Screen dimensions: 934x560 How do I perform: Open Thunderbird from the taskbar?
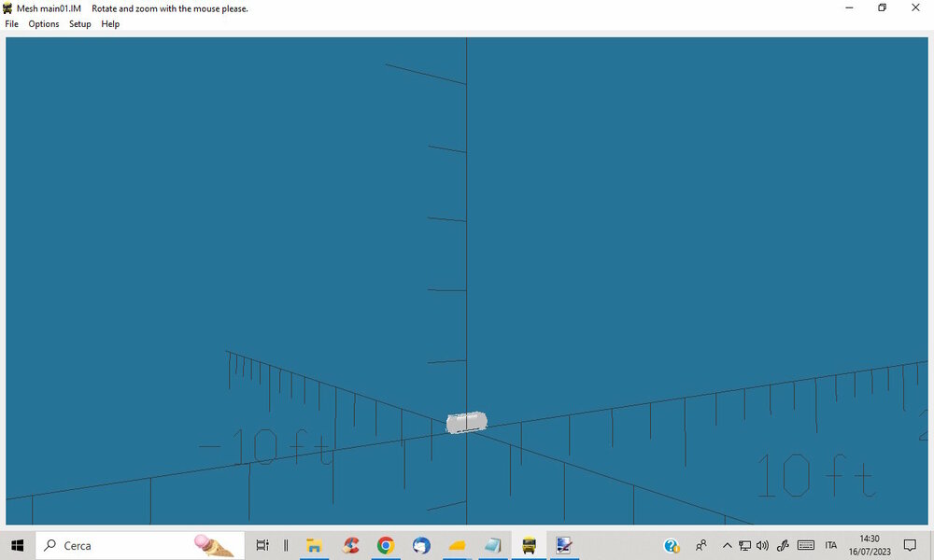[421, 545]
